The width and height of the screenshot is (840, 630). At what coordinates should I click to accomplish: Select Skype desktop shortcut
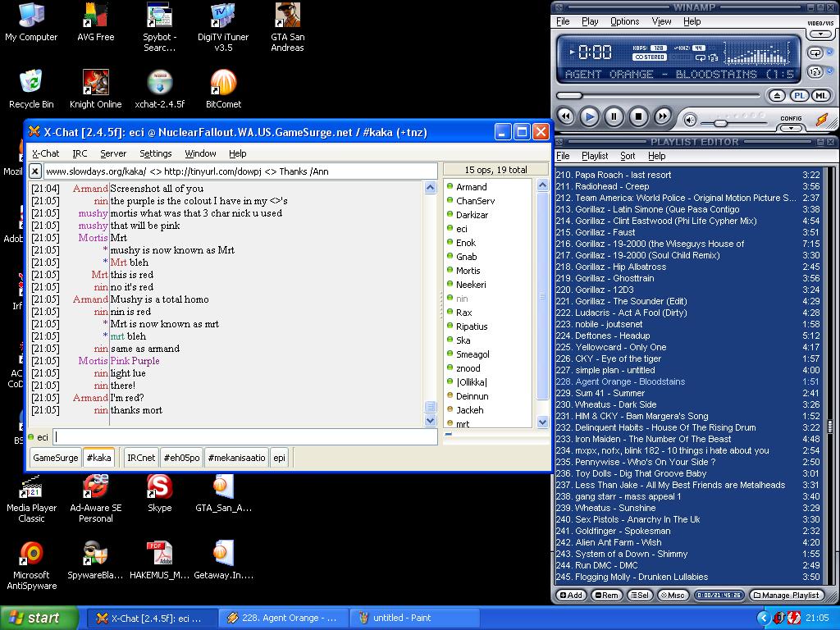pos(159,493)
